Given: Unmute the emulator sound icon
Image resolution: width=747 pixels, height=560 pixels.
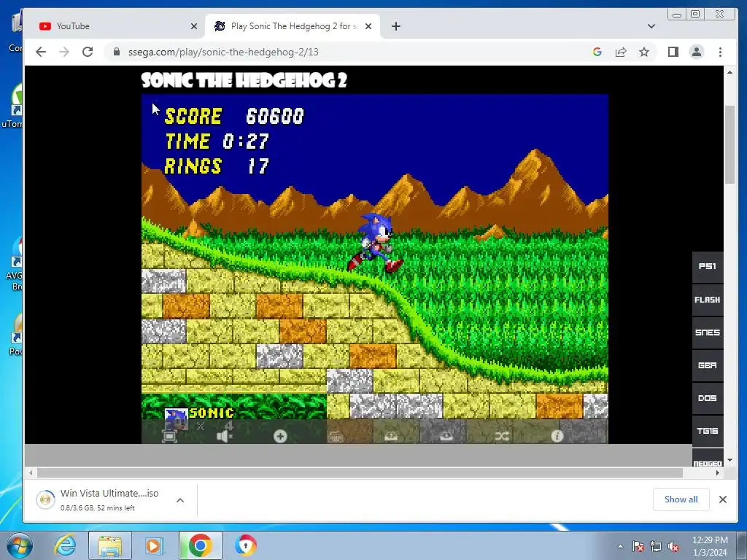Looking at the screenshot, I should tap(225, 436).
